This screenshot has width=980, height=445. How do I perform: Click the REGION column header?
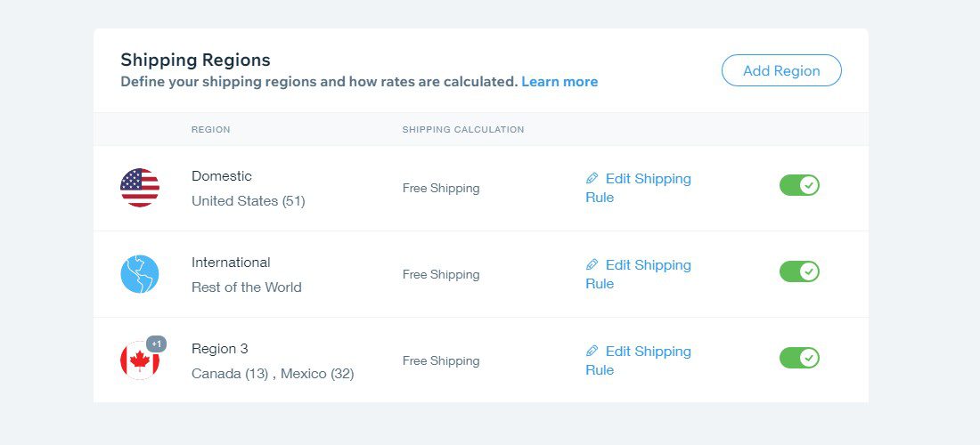(210, 130)
